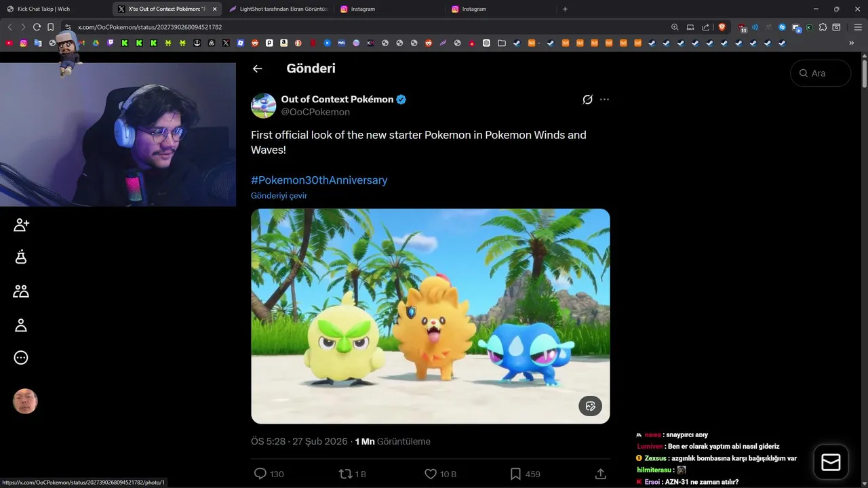This screenshot has width=868, height=488.
Task: Click the blue verified badge
Action: coord(401,100)
